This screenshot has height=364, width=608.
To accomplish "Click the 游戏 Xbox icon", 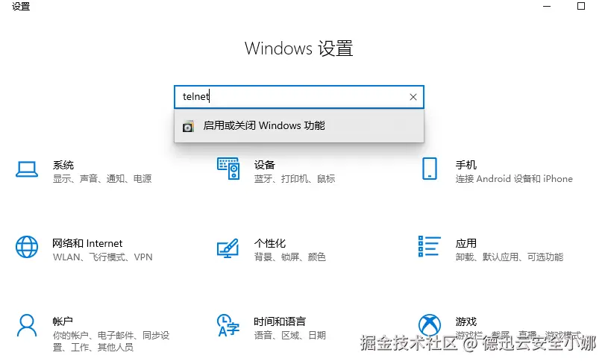I will click(429, 325).
